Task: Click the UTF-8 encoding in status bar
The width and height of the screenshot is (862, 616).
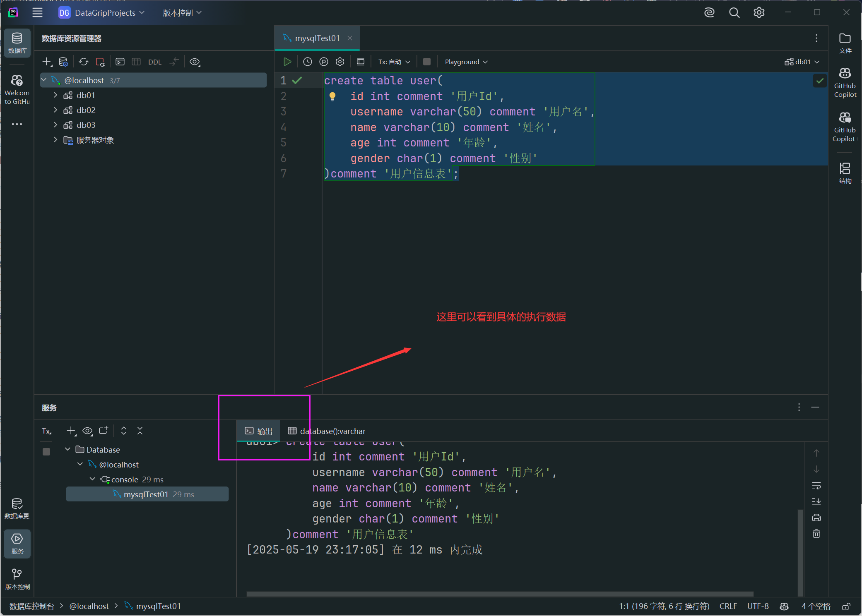Action: pyautogui.click(x=758, y=606)
